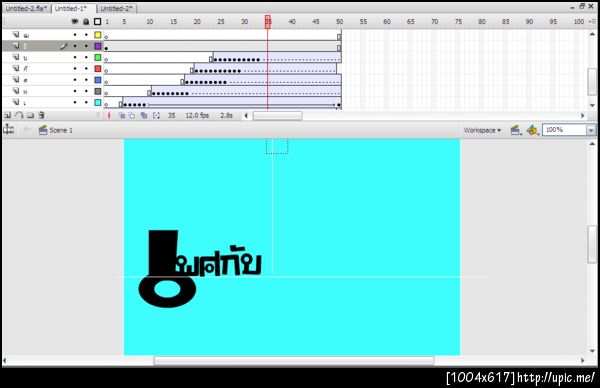Viewport: 600px width, 388px height.
Task: Click the layer page icon of the gray-swatch layer
Action: pos(16,91)
